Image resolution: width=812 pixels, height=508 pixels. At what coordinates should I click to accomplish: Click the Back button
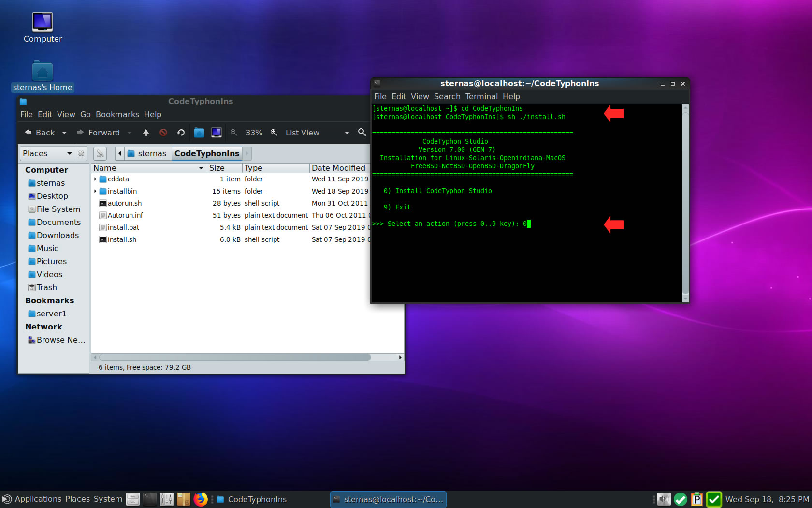[x=40, y=133]
